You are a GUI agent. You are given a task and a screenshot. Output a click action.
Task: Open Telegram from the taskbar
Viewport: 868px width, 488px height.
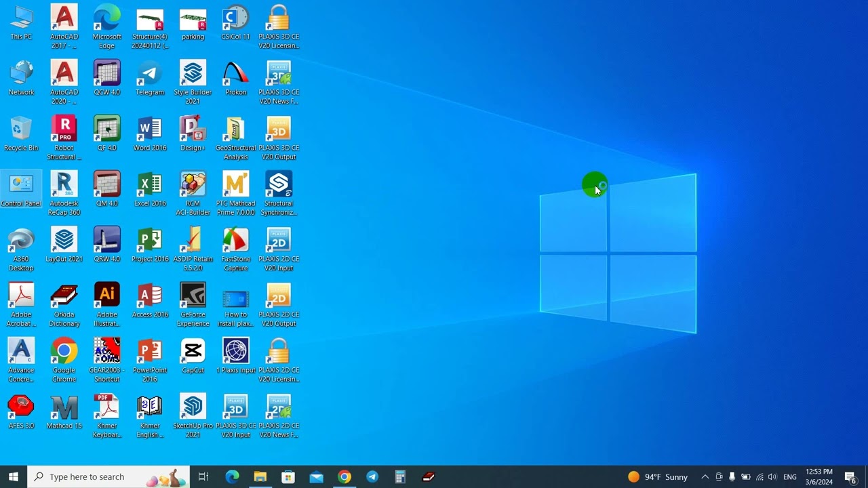pos(372,476)
